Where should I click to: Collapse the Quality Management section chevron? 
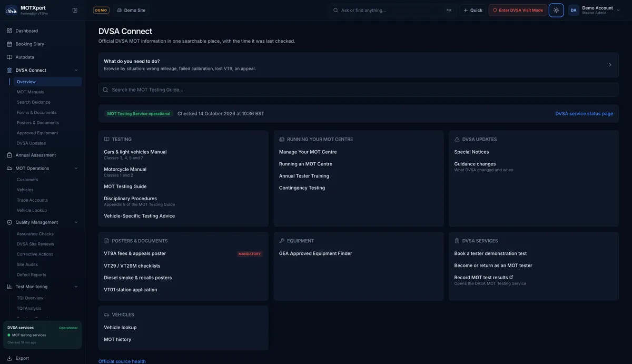click(x=76, y=222)
